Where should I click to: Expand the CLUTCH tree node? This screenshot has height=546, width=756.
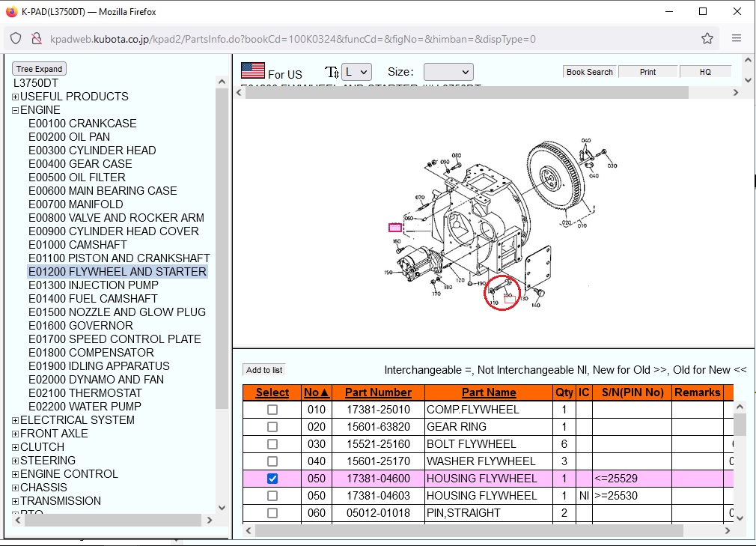tap(16, 448)
